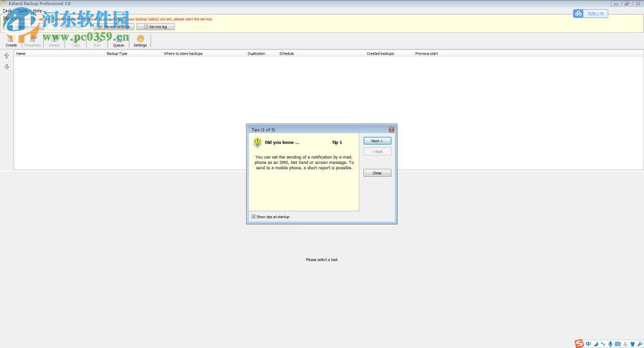Restore down the Exiland Backup window
Viewport: 644px width, 348px height.
coord(627,4)
